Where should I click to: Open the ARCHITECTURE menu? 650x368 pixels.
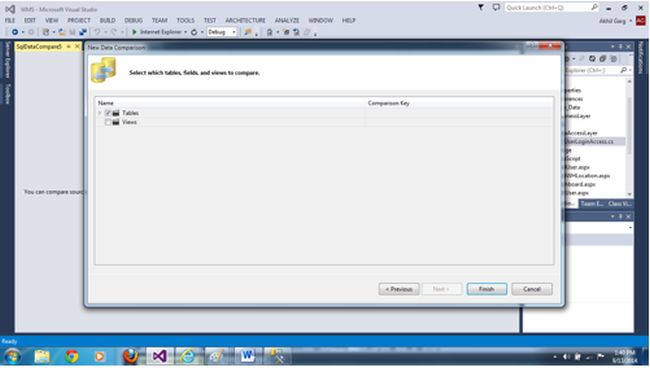pos(245,20)
